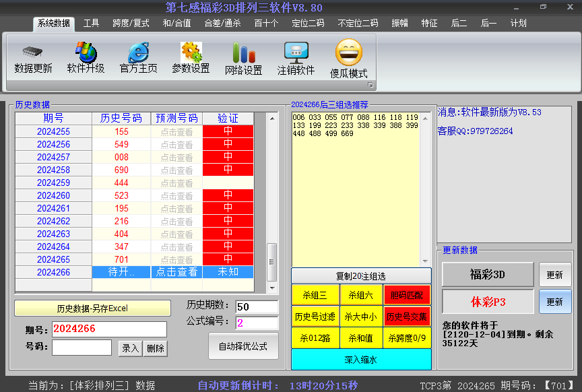Select the 体彩P3 button

point(488,302)
